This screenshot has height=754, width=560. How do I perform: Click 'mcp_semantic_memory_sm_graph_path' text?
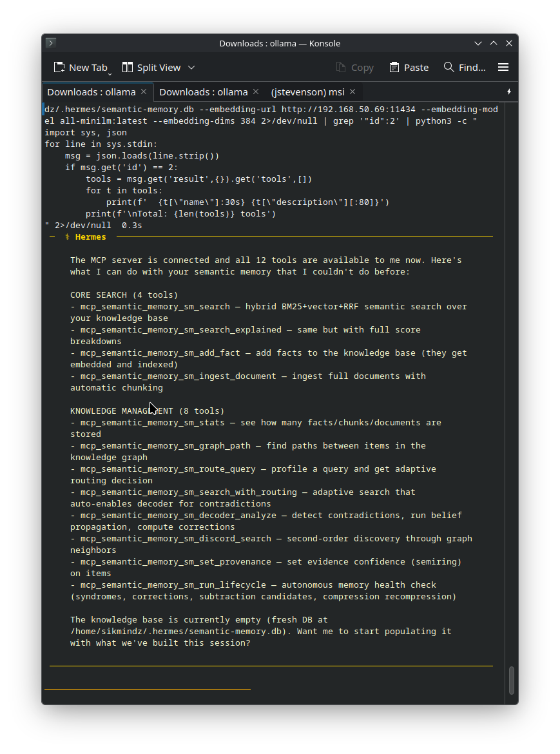click(x=166, y=445)
